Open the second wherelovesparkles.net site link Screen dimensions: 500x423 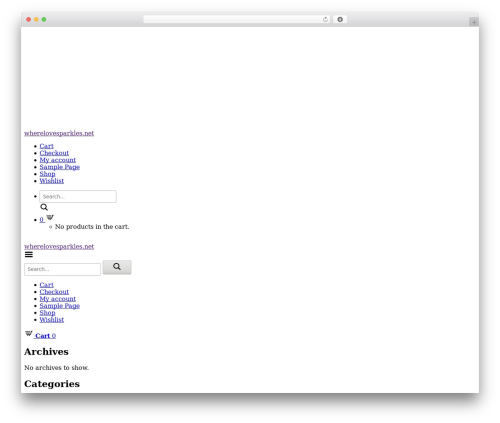pos(59,247)
